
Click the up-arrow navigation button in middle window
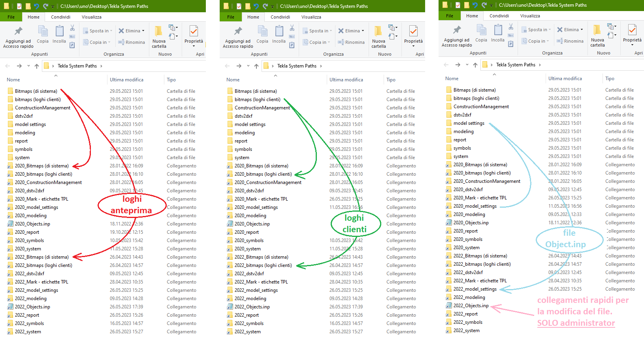coord(256,66)
